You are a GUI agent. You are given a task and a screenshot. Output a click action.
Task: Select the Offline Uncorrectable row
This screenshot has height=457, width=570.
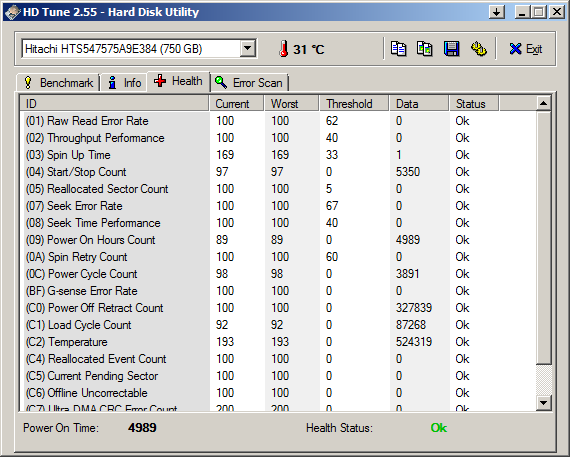278,393
